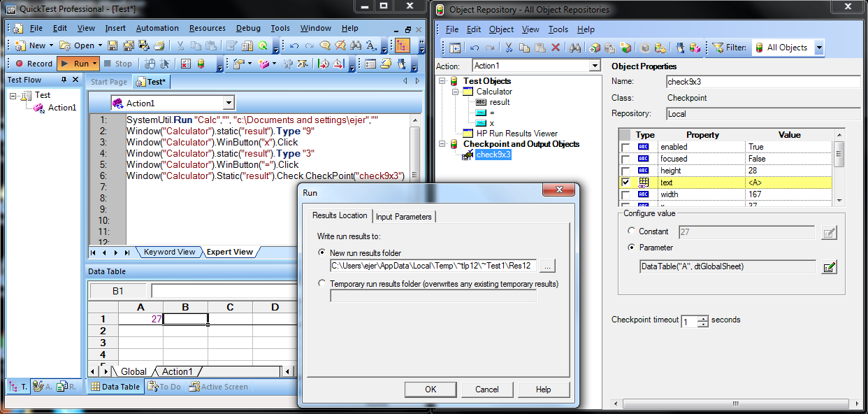Check the focused property checkbox
This screenshot has width=868, height=414.
(x=625, y=159)
